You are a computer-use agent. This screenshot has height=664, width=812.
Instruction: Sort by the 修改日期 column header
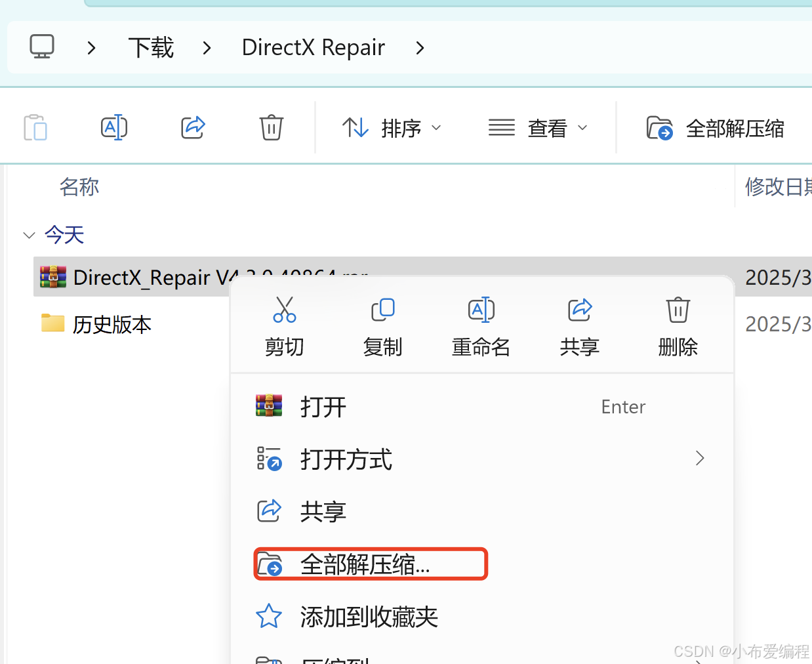tap(779, 187)
